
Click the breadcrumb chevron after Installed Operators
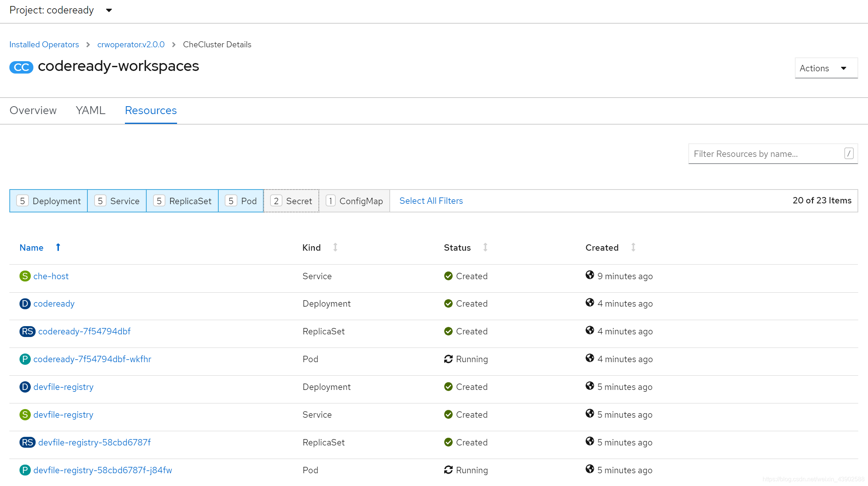pos(88,45)
